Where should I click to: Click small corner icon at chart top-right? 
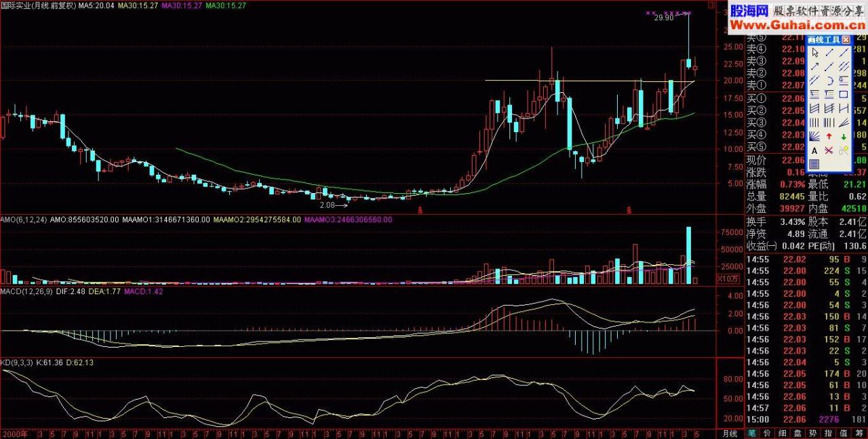[711, 5]
